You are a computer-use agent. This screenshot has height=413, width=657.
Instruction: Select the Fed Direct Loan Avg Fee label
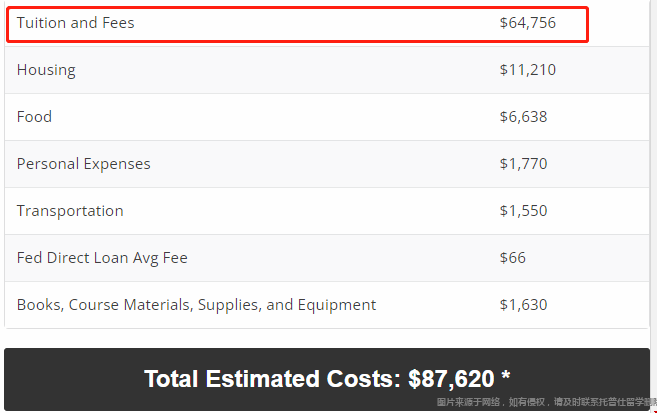102,258
